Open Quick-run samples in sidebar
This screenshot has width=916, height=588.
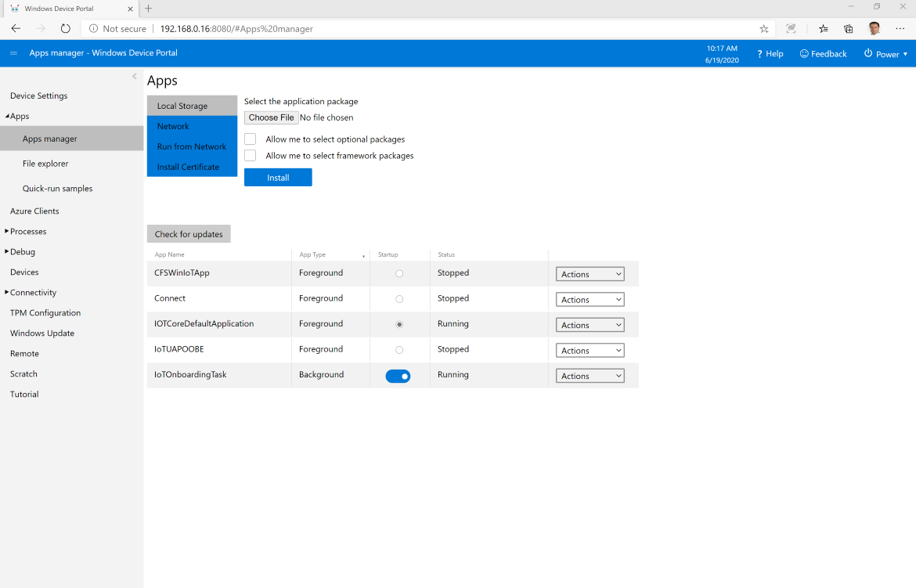57,188
